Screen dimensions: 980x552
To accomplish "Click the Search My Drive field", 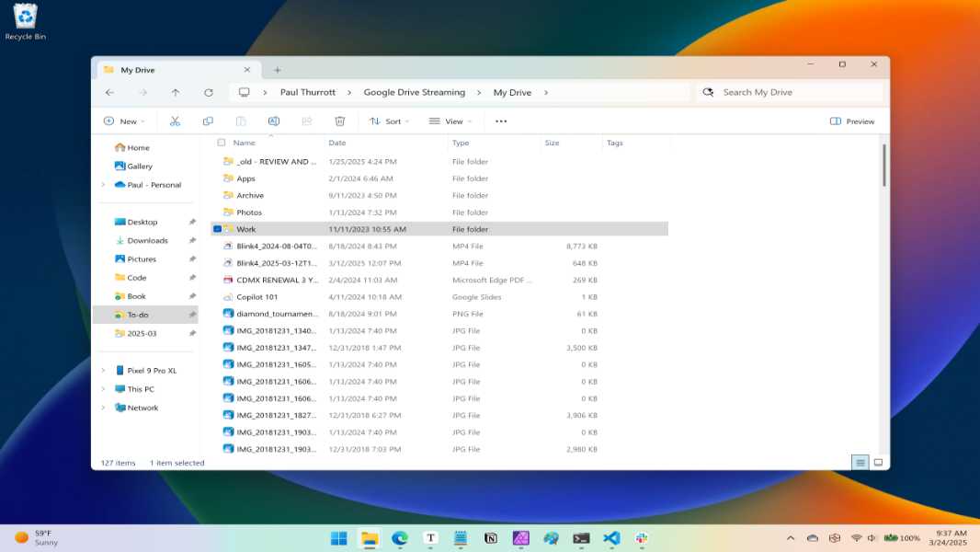I will [x=791, y=93].
